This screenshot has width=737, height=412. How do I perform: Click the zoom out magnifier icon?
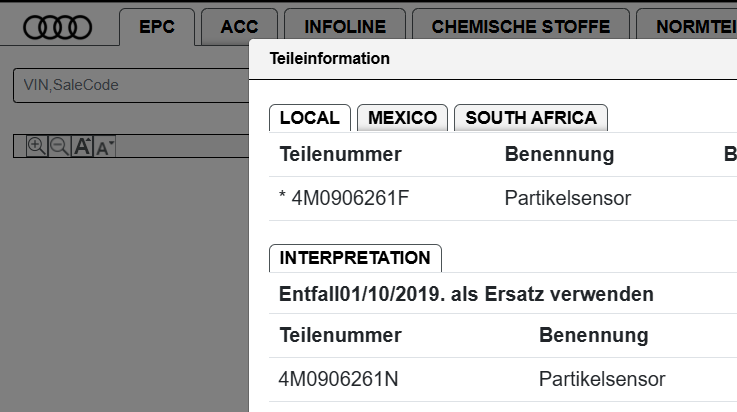(x=59, y=146)
